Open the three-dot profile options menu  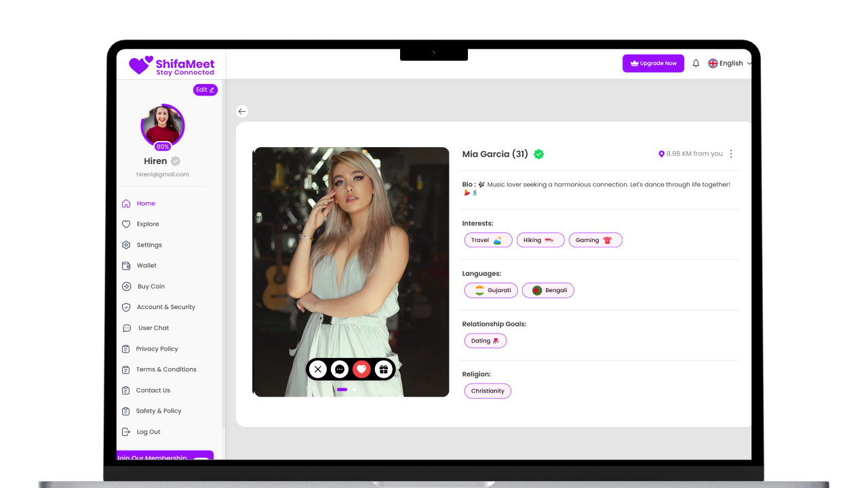tap(731, 154)
